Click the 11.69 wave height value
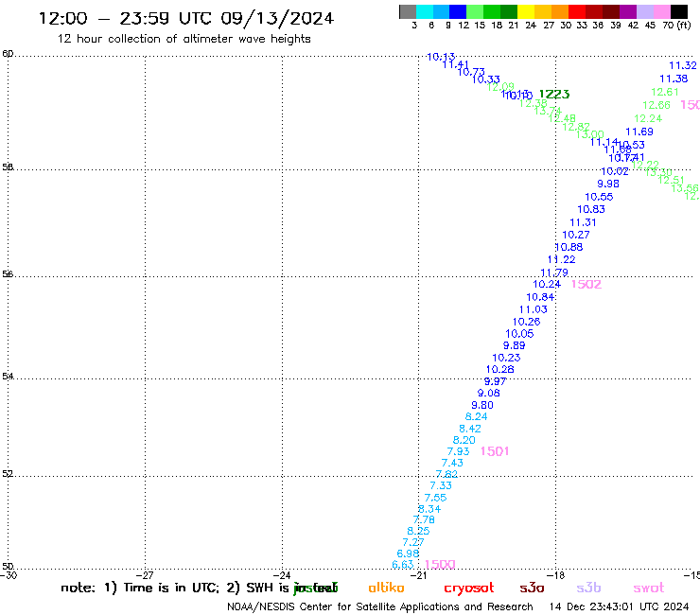Image resolution: width=700 pixels, height=615 pixels. pos(639,132)
